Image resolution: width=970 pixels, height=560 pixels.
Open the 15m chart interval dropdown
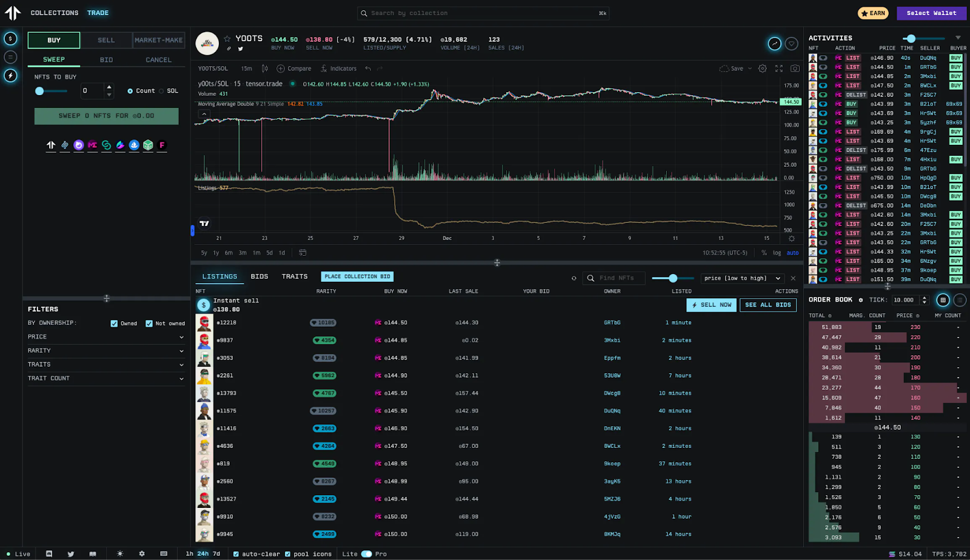tap(246, 68)
